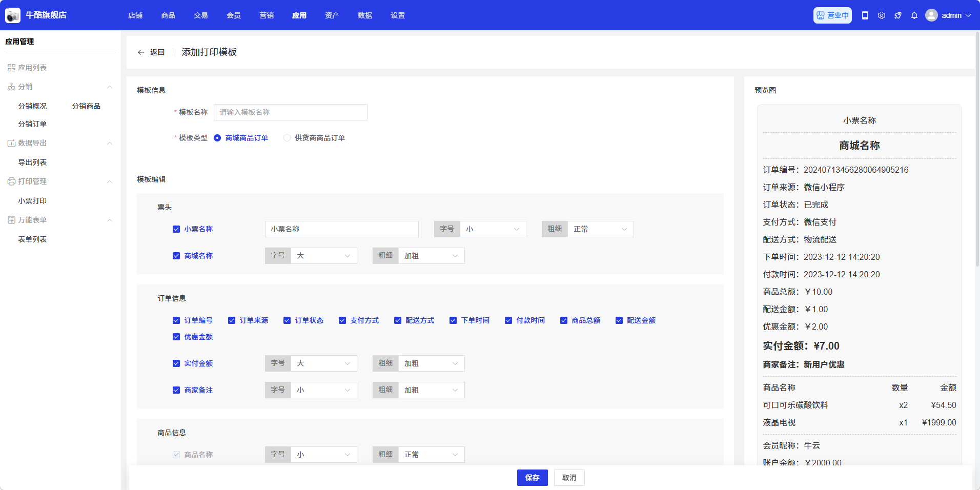Image resolution: width=980 pixels, height=490 pixels.
Task: Click the admin user avatar
Action: (931, 15)
